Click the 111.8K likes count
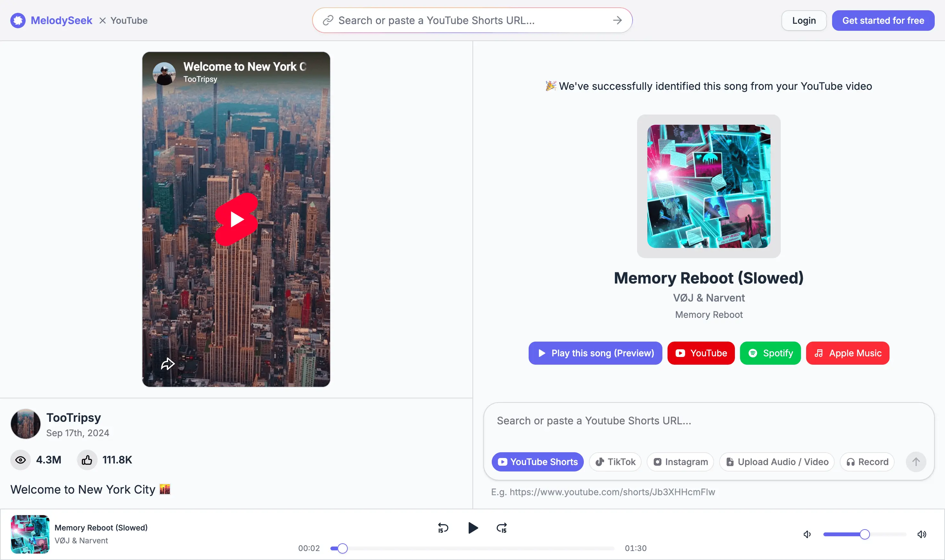 pyautogui.click(x=117, y=460)
